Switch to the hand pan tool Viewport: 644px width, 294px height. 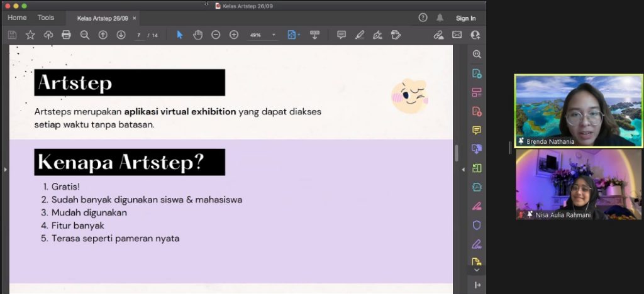pos(198,35)
